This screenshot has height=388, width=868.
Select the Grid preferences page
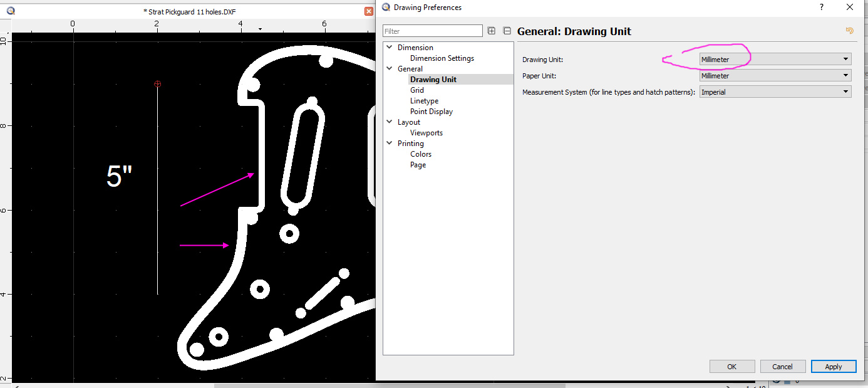[x=417, y=90]
